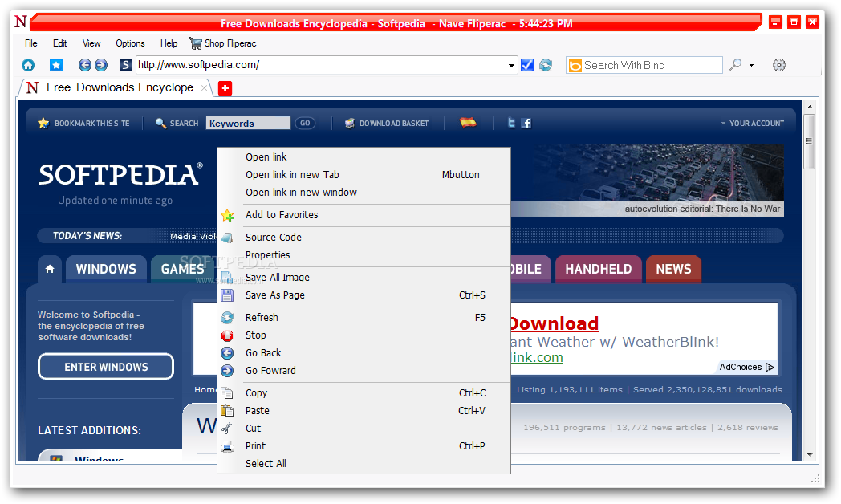Select Cut in context menu
The height and width of the screenshot is (504, 841).
click(x=364, y=429)
